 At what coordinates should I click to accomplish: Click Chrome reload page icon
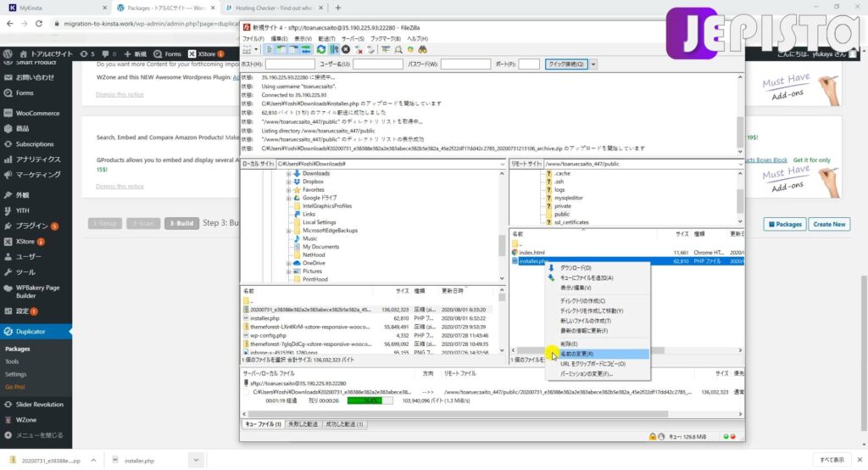(x=39, y=24)
